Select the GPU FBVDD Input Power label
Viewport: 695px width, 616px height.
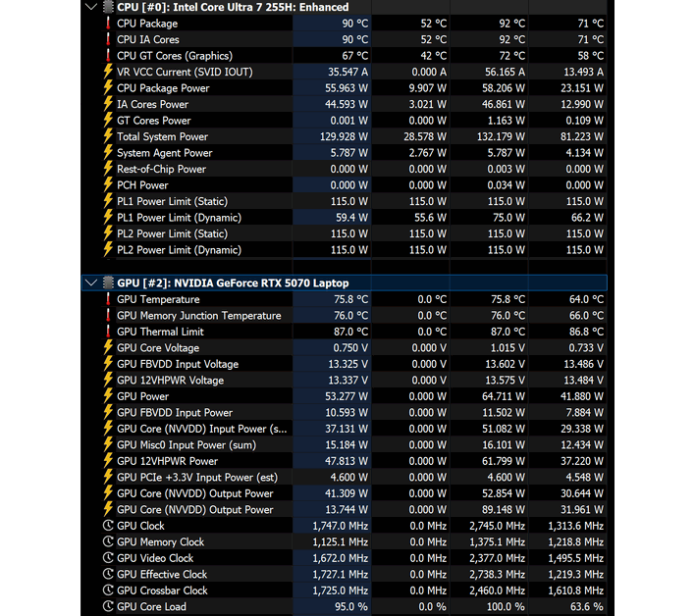pos(175,413)
